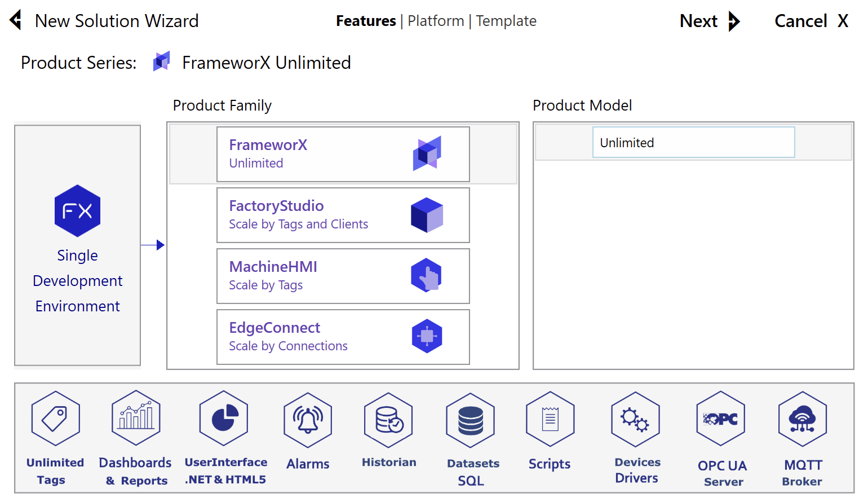Select the Devices Drivers gears icon
The width and height of the screenshot is (868, 502).
(635, 420)
